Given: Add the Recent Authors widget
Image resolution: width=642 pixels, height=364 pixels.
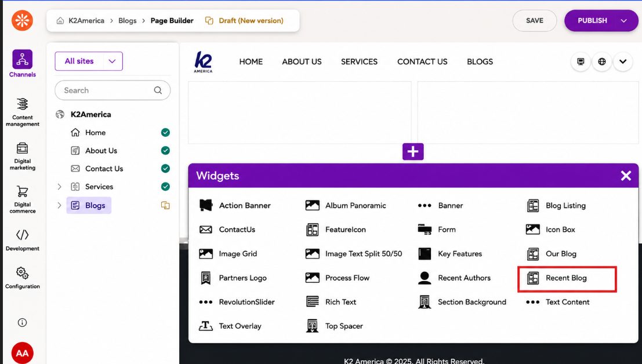Looking at the screenshot, I should point(454,278).
